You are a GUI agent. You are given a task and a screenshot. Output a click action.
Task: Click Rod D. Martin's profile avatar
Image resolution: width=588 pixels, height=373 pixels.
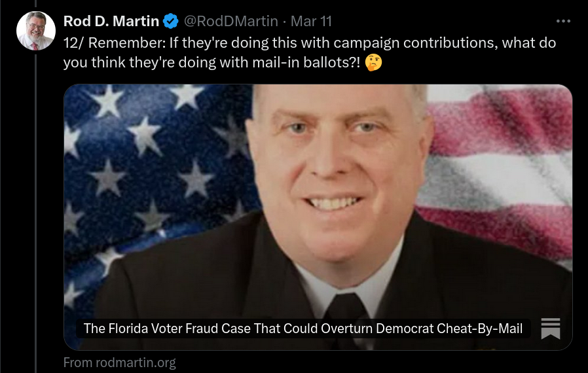[x=36, y=31]
